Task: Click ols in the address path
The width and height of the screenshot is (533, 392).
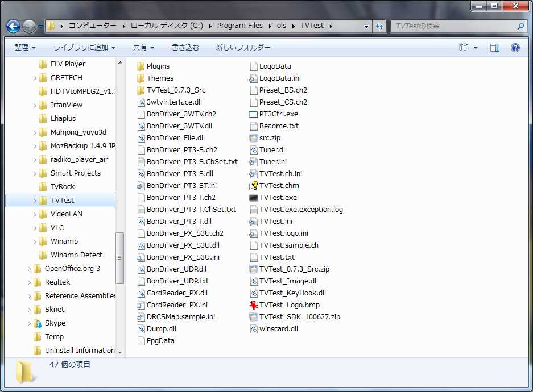Action: (281, 26)
